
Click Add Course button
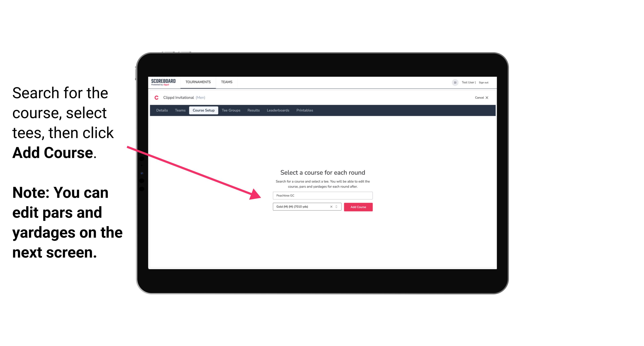pos(358,207)
